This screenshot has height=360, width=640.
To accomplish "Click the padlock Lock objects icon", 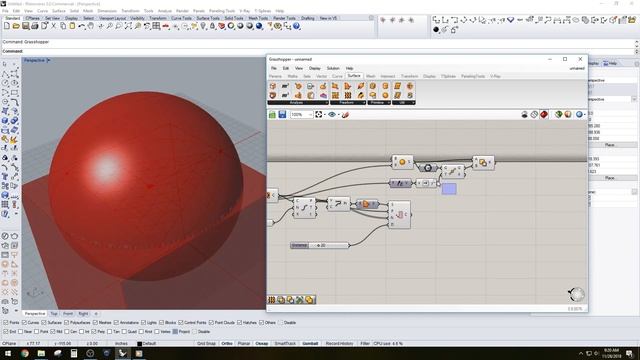I will 212,26.
